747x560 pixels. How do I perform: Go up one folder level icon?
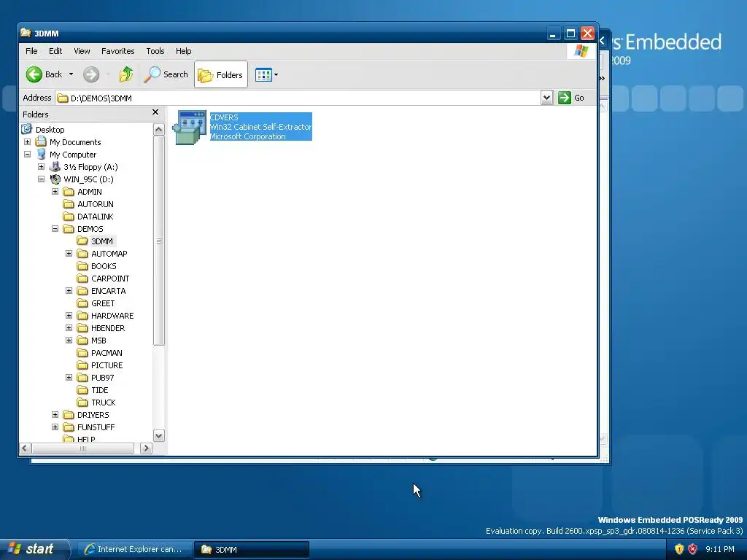click(125, 74)
